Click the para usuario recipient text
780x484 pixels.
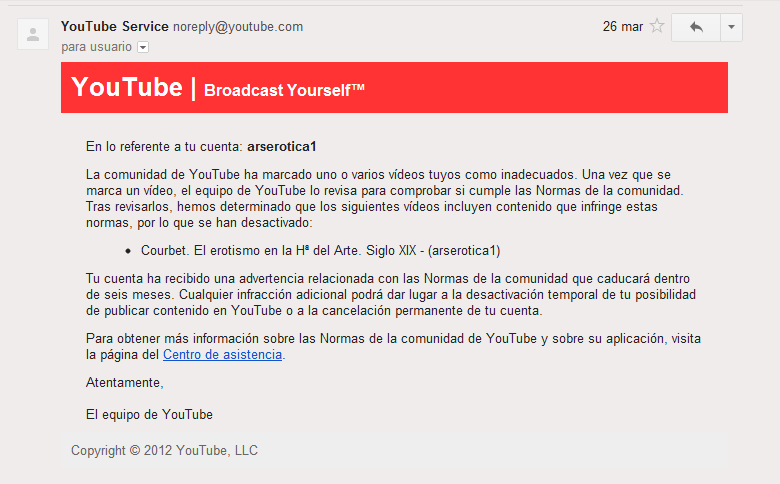point(97,47)
